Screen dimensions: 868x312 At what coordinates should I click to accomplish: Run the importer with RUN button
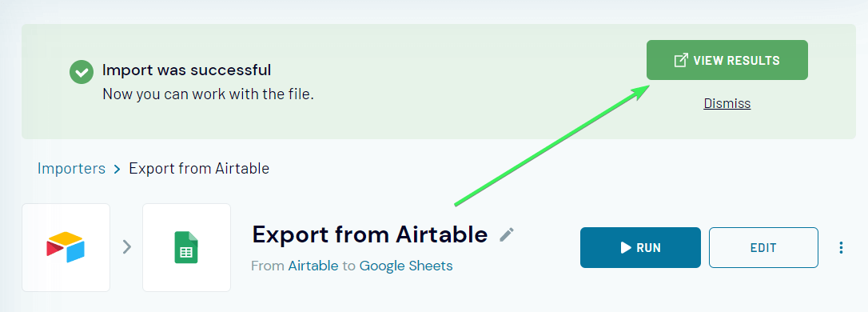pyautogui.click(x=640, y=248)
